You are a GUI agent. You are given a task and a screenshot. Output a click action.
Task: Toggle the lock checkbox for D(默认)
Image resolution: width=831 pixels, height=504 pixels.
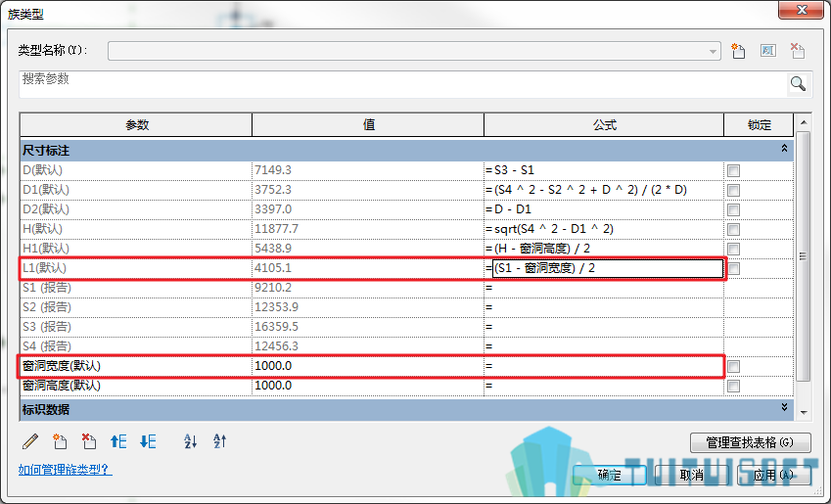coord(733,170)
